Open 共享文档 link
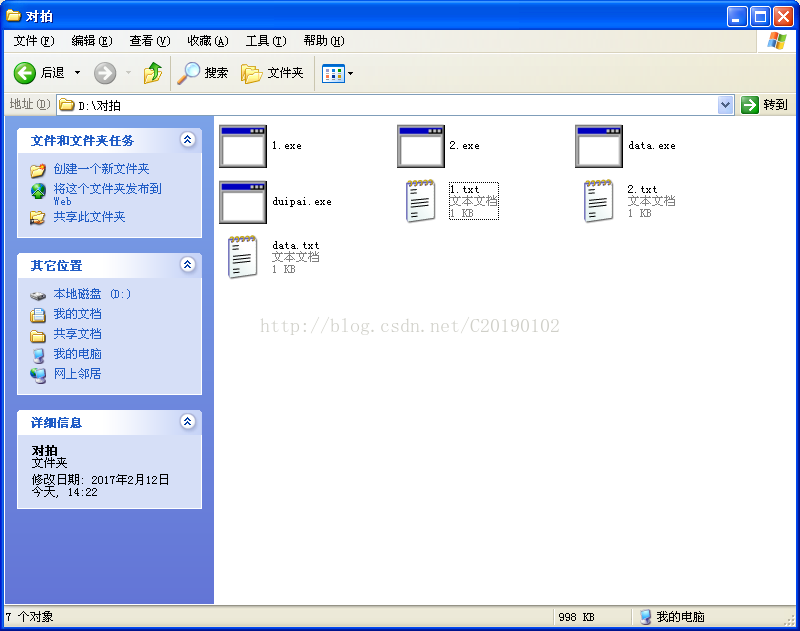The image size is (800, 631). (78, 334)
